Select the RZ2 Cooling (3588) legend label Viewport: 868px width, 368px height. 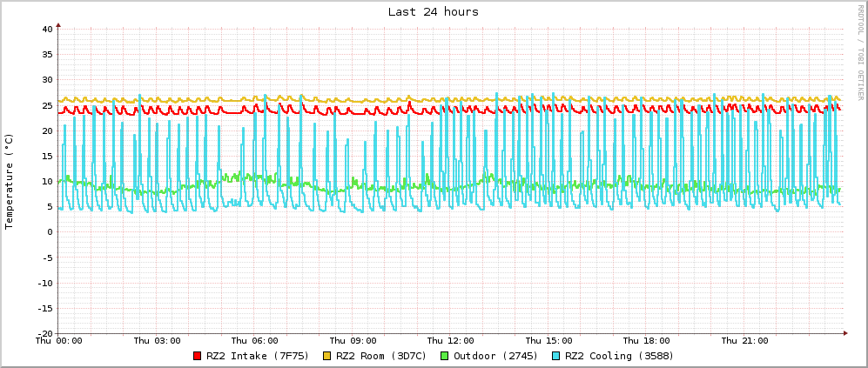click(619, 356)
